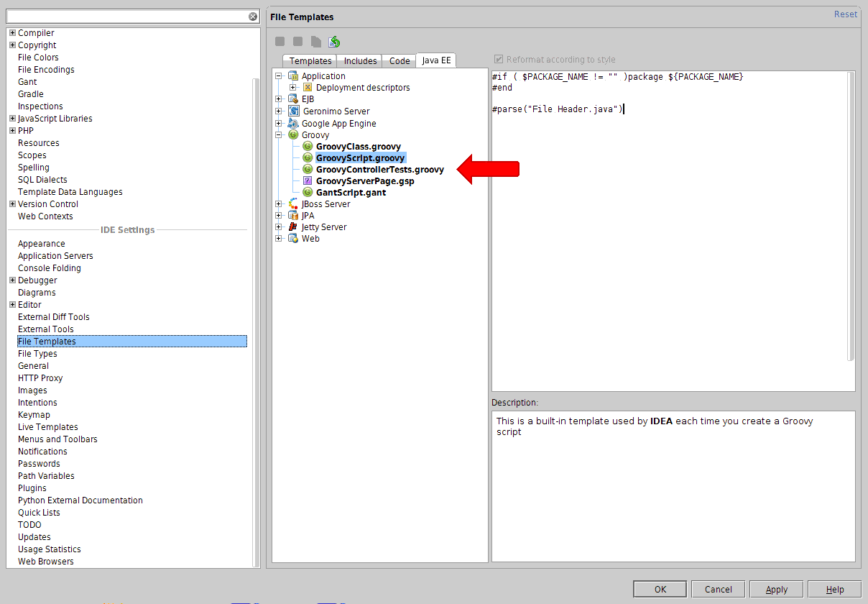868x604 pixels.
Task: Click into the template code editor area
Action: (x=669, y=231)
